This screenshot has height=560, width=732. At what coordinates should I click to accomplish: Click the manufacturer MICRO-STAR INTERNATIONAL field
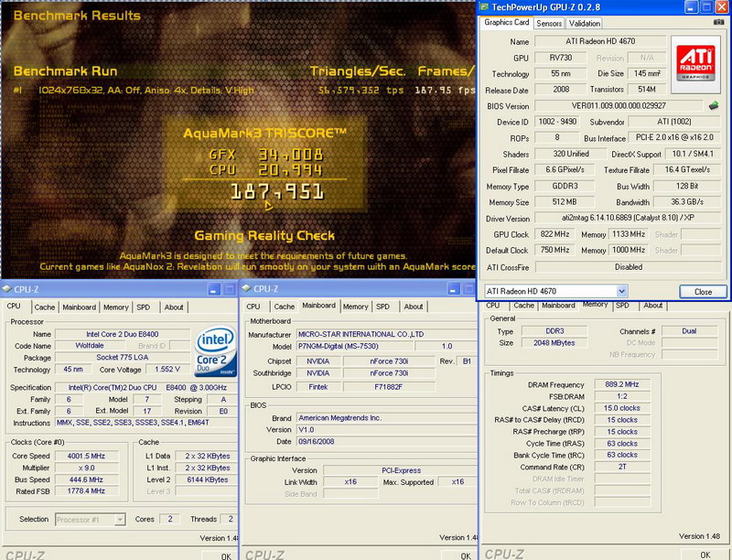coord(387,334)
